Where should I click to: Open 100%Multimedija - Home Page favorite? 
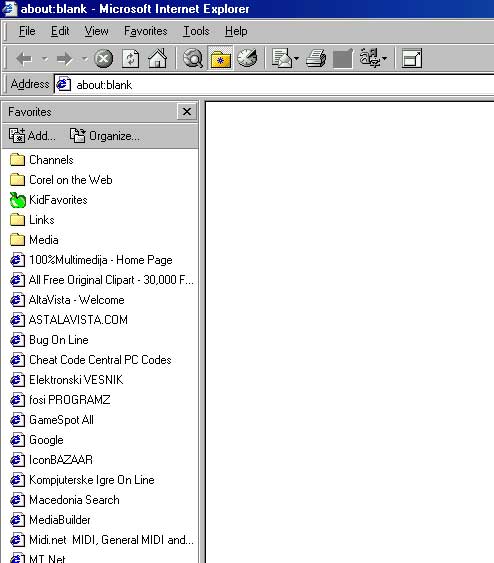coord(92,260)
